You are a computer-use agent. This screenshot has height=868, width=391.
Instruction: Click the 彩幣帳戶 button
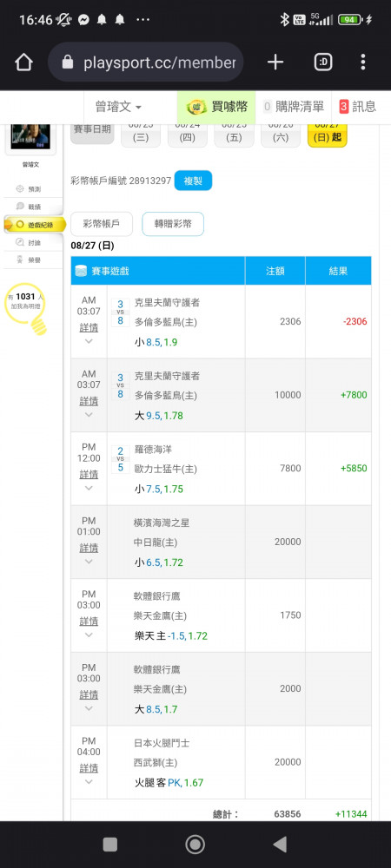tap(102, 224)
